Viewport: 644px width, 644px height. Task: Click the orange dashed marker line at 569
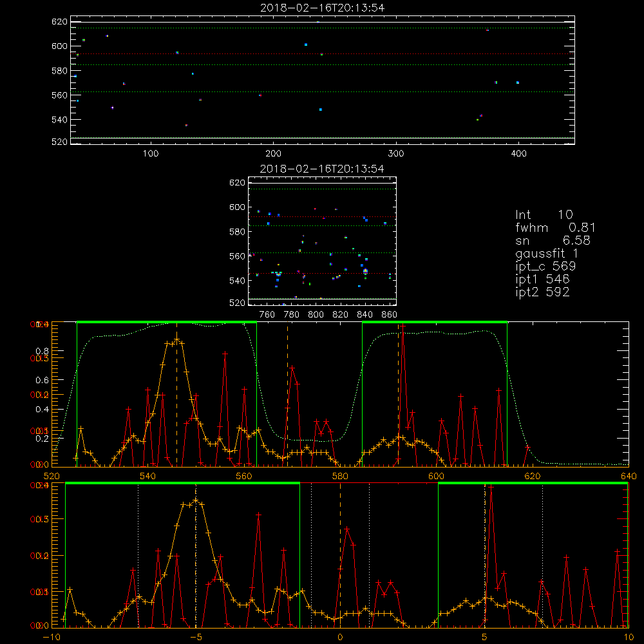pos(287,395)
